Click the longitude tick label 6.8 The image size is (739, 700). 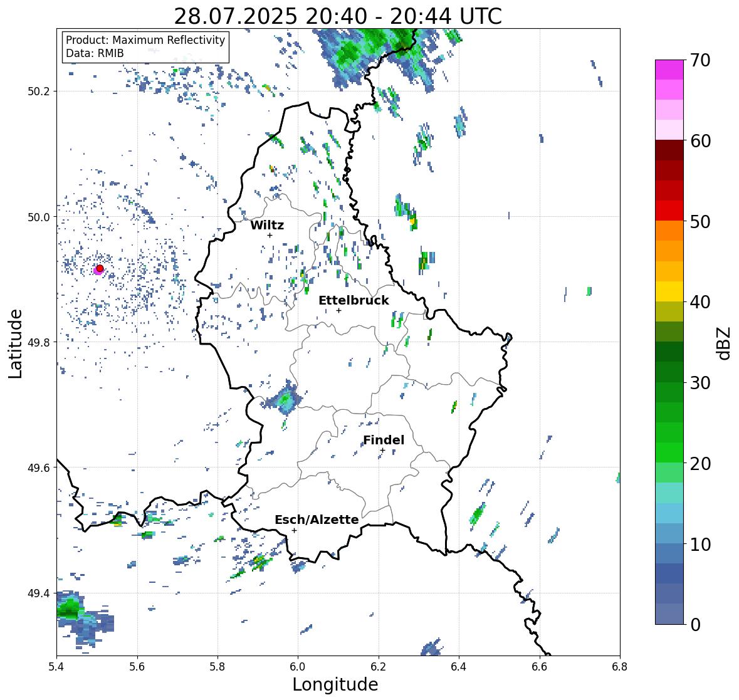pyautogui.click(x=620, y=667)
